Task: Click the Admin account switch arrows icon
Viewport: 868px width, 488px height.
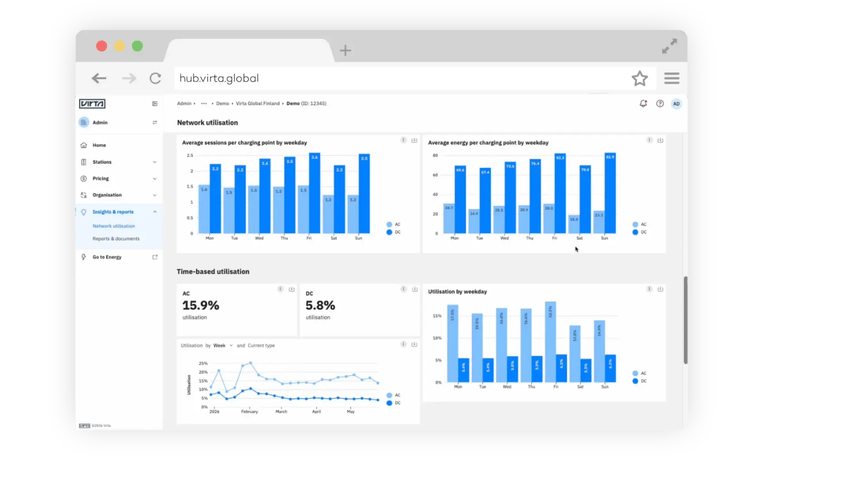Action: coord(155,122)
